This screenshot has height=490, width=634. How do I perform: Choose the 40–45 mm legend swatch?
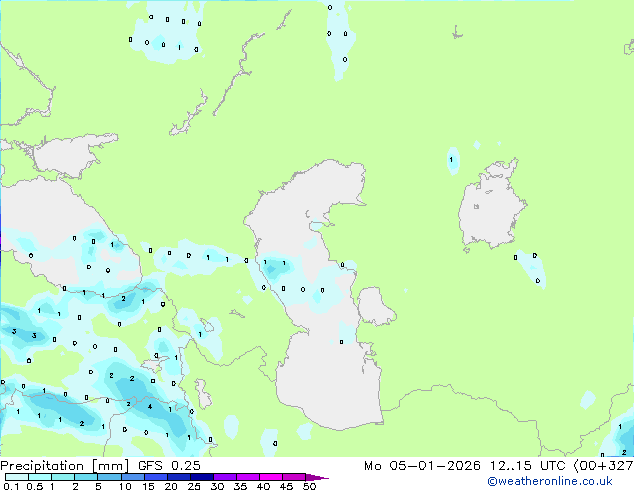point(271,477)
